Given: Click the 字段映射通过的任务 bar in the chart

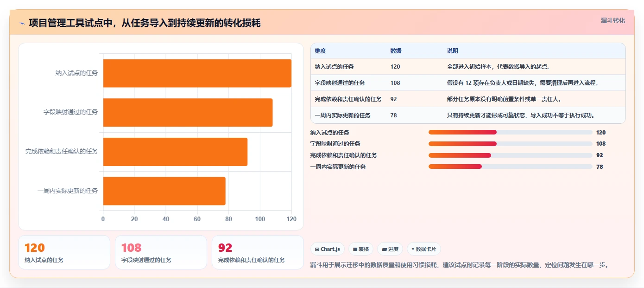Looking at the screenshot, I should [x=188, y=112].
